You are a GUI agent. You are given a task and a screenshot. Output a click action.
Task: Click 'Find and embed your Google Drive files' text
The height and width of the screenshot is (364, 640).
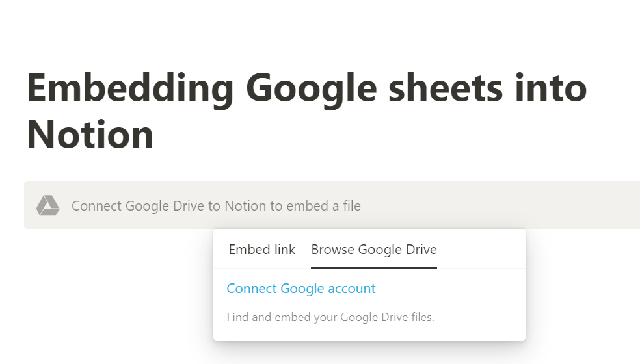330,317
